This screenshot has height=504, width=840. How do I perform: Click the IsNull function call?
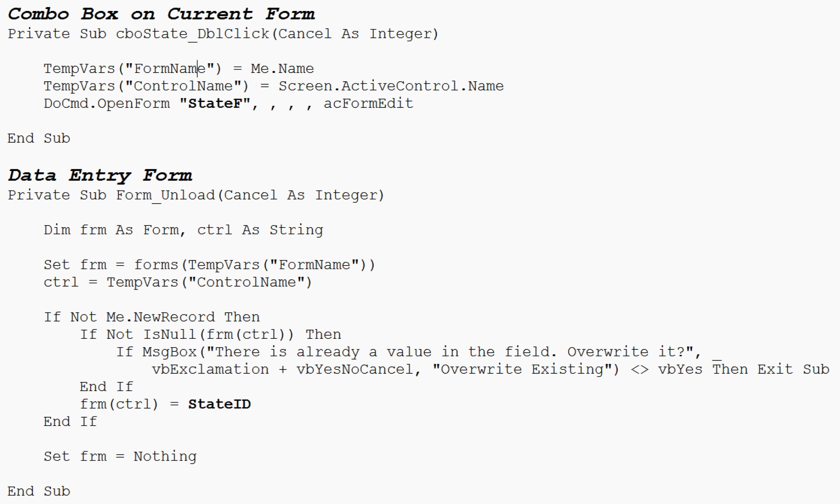click(169, 335)
